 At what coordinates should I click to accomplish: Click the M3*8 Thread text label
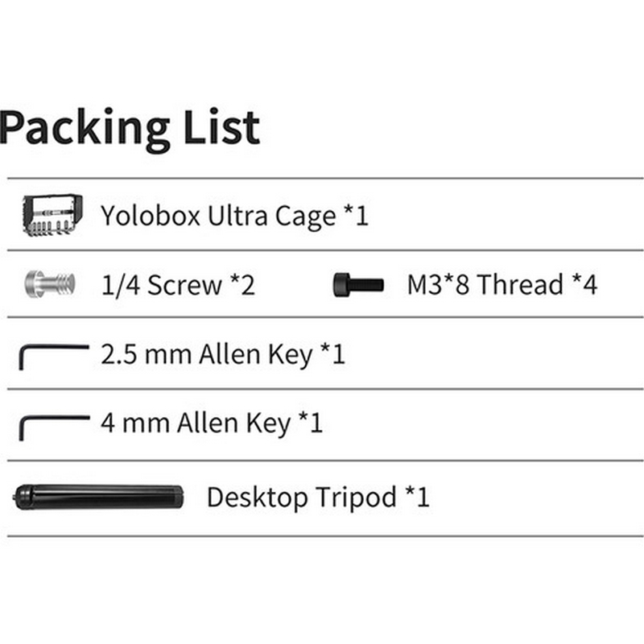(x=485, y=284)
